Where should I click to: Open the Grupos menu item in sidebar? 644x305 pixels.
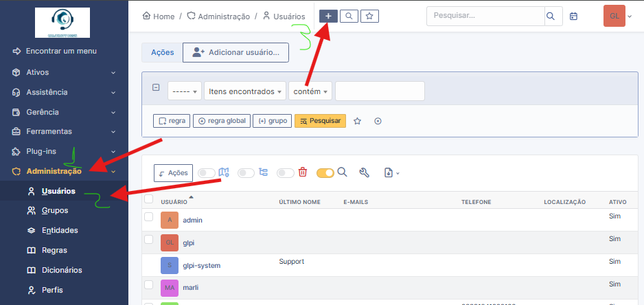[55, 211]
